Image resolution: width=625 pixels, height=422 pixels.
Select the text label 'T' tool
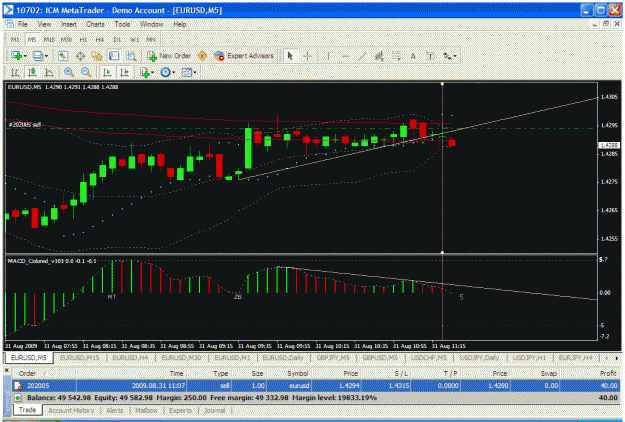coord(430,56)
